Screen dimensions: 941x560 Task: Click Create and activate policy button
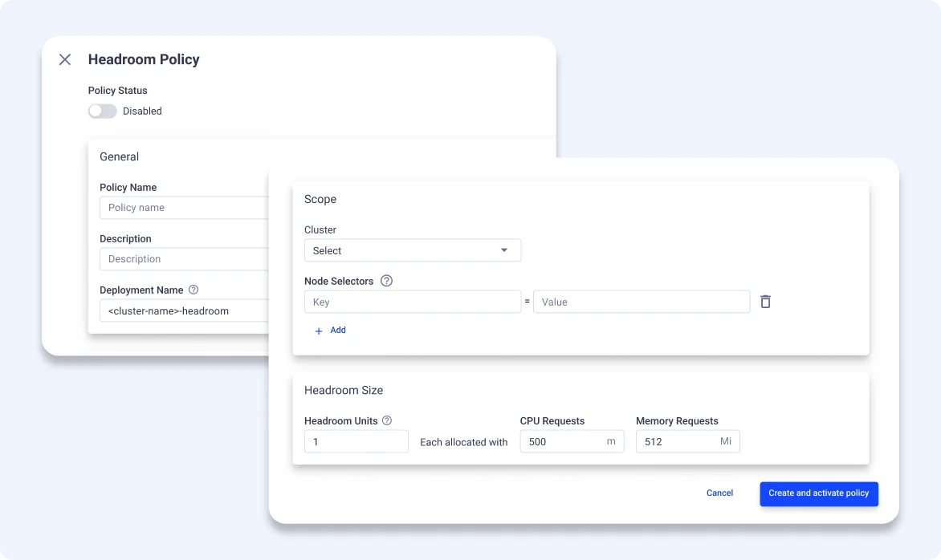(818, 493)
